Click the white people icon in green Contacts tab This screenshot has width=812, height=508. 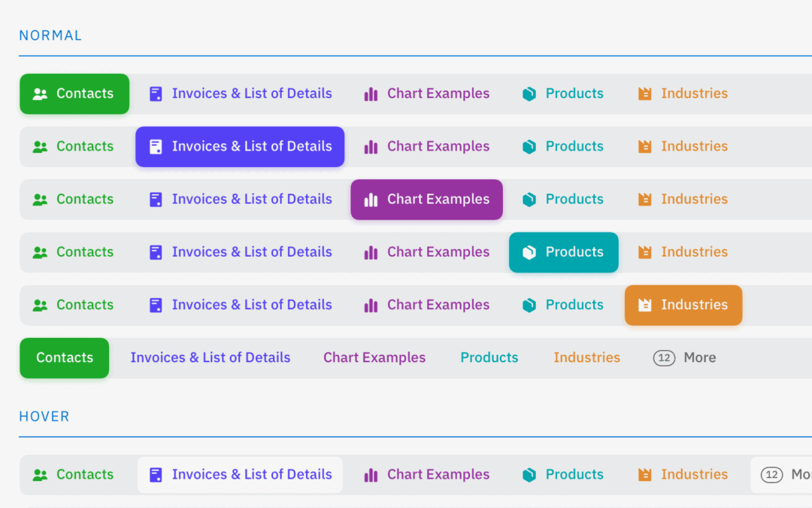pyautogui.click(x=41, y=94)
